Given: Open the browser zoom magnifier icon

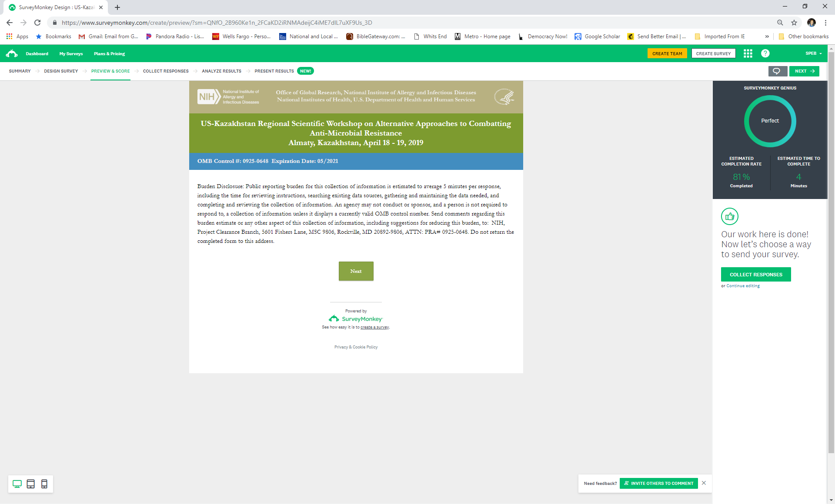Looking at the screenshot, I should [780, 23].
